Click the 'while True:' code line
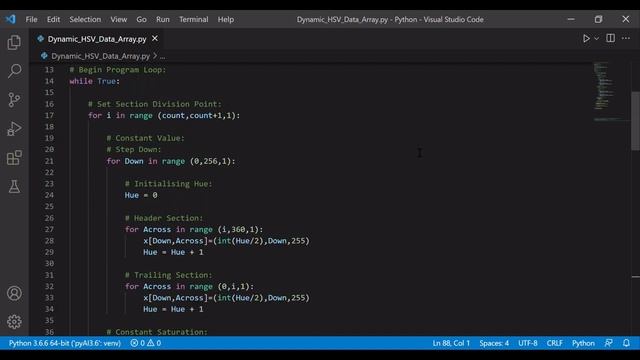This screenshot has width=640, height=360. tap(94, 81)
